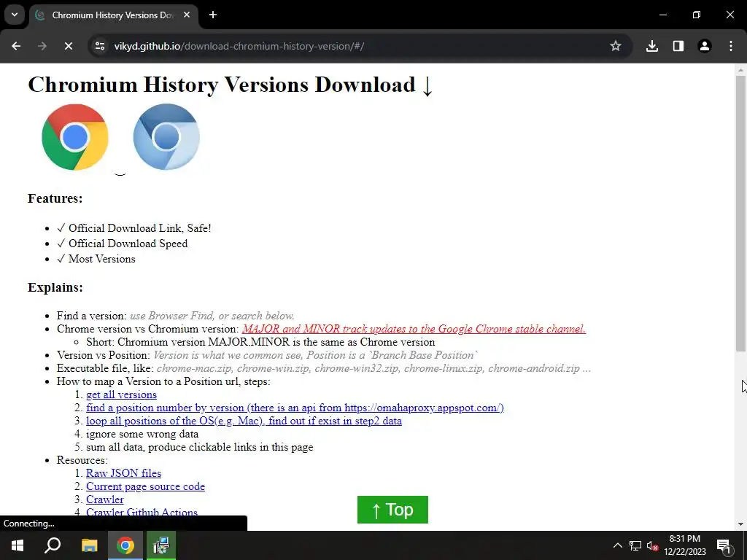Go back to the previous page
This screenshot has width=747, height=560.
coord(16,46)
